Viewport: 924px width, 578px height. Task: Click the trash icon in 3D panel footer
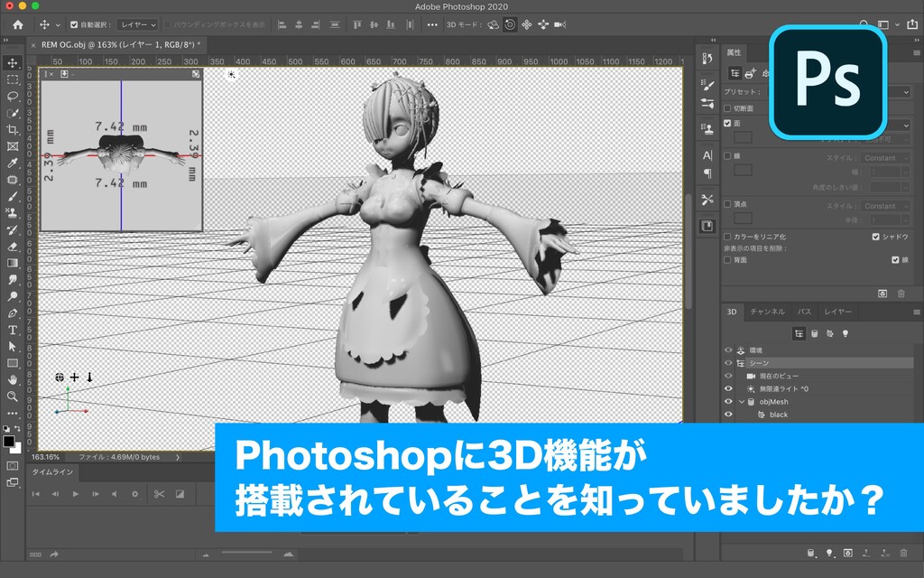903,554
